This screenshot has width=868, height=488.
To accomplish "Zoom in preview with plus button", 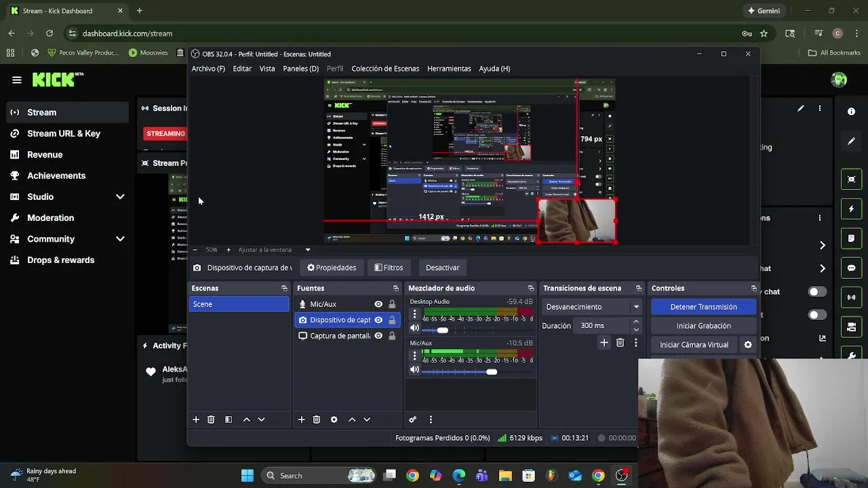I will (x=229, y=249).
